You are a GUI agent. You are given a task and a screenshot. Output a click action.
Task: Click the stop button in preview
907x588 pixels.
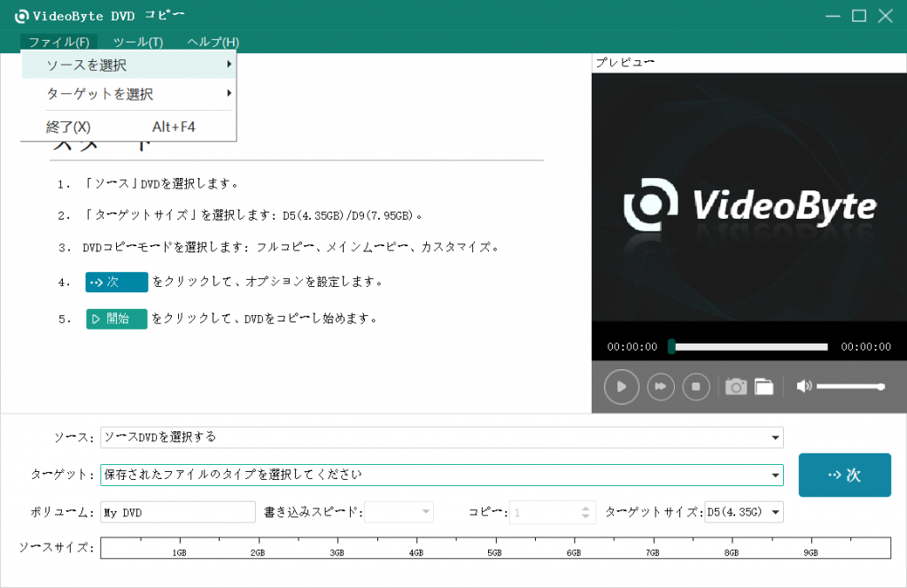[x=696, y=386]
